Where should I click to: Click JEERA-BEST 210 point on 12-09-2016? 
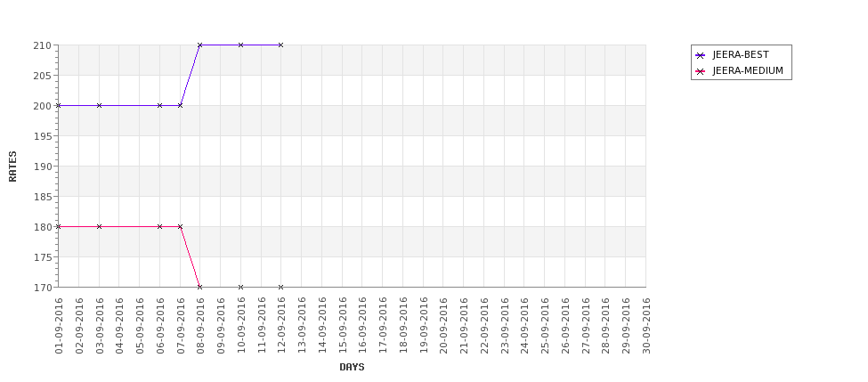click(280, 45)
